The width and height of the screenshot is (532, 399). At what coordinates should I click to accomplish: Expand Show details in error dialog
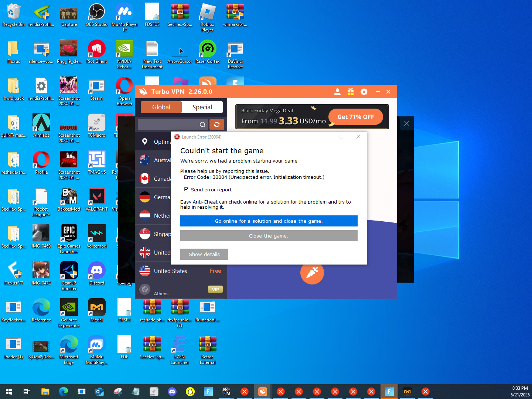tap(204, 254)
